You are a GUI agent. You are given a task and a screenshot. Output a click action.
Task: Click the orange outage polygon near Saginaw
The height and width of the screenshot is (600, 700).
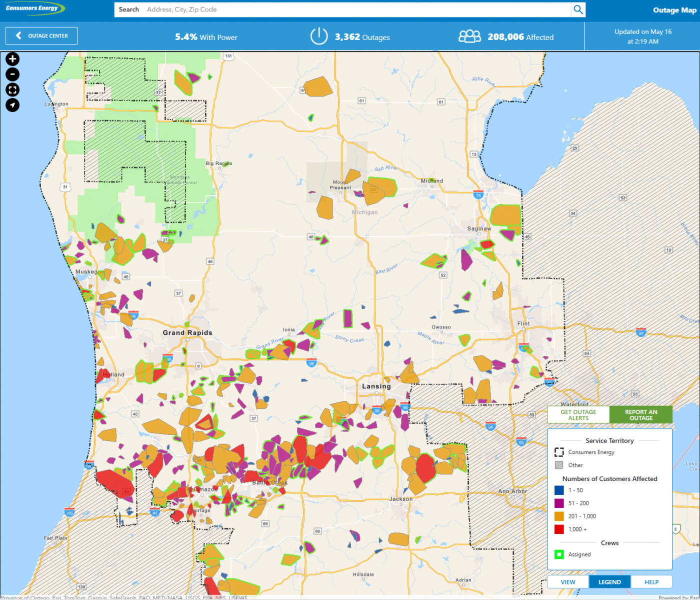pos(505,216)
